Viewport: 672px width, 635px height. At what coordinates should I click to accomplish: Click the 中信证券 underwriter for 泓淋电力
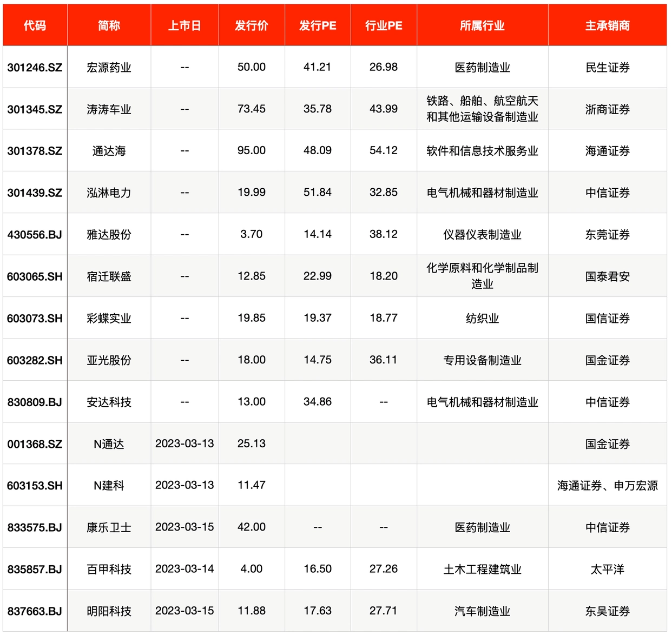608,192
